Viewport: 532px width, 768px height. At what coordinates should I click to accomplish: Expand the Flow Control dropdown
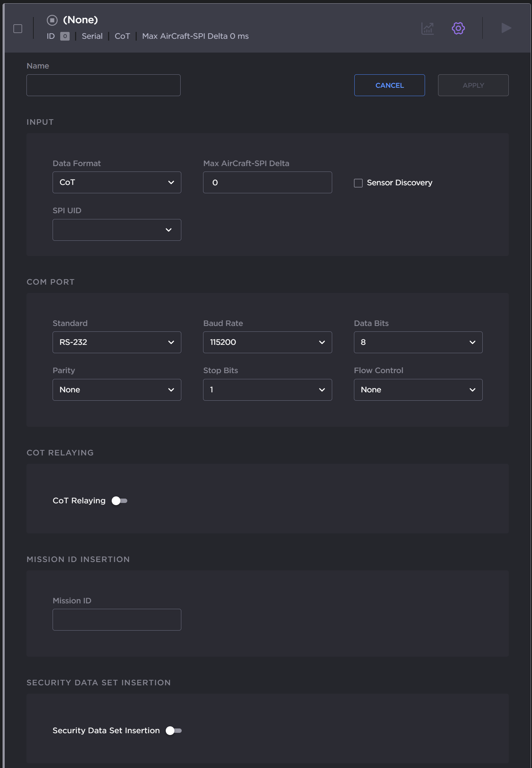click(418, 390)
